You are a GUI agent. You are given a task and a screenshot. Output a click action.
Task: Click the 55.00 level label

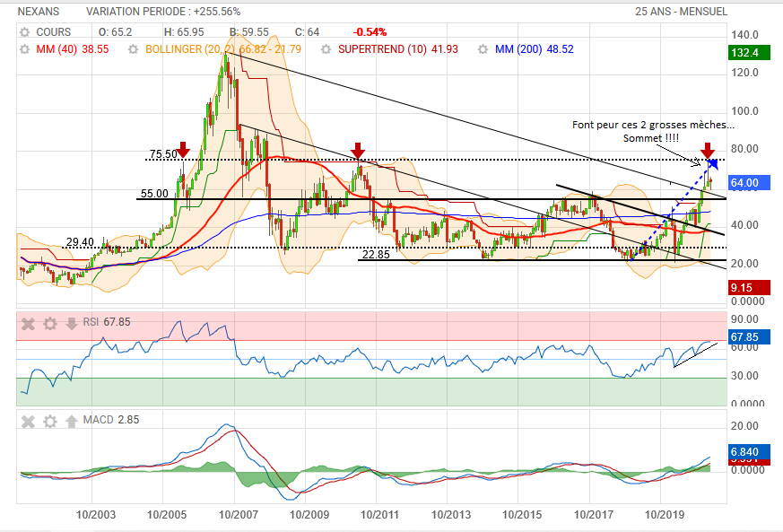154,193
